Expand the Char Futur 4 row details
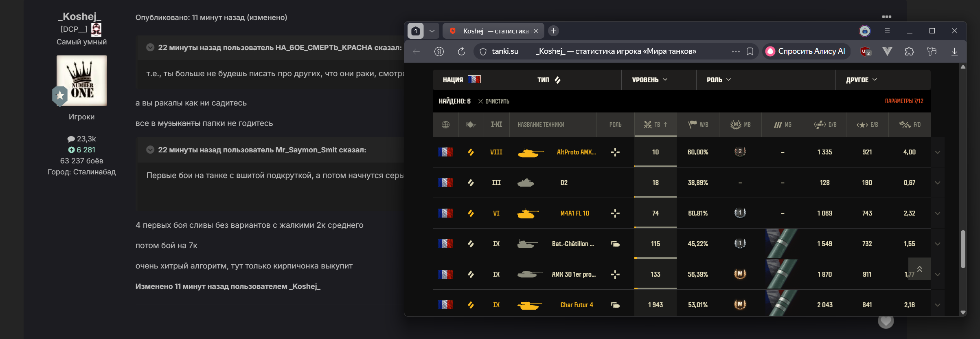 click(938, 305)
